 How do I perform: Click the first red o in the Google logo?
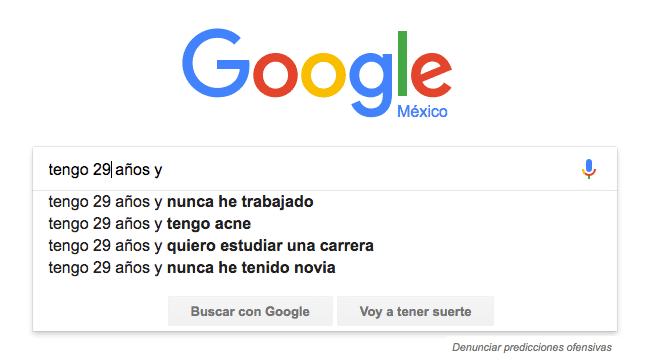click(275, 75)
